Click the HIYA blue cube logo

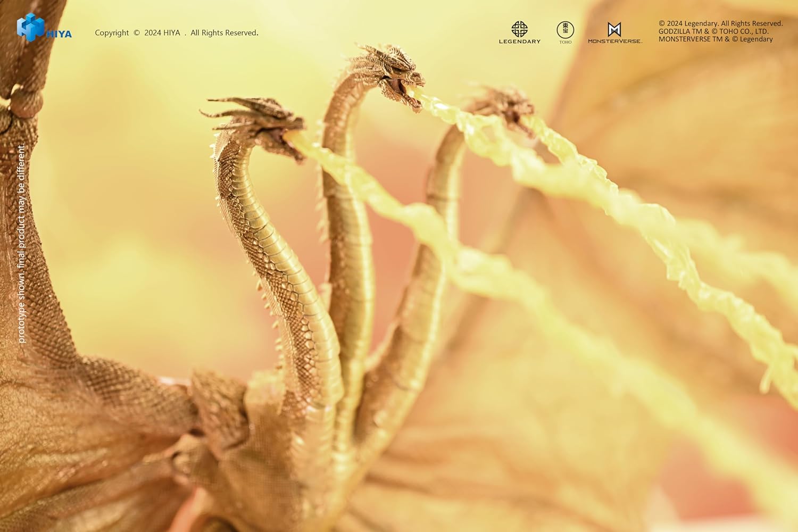tap(30, 27)
